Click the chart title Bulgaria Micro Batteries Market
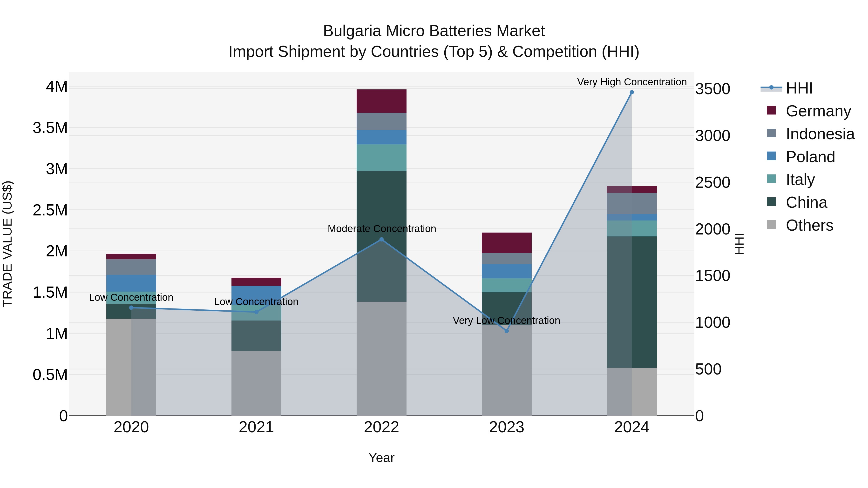Viewport: 868px width, 488px height. [434, 31]
